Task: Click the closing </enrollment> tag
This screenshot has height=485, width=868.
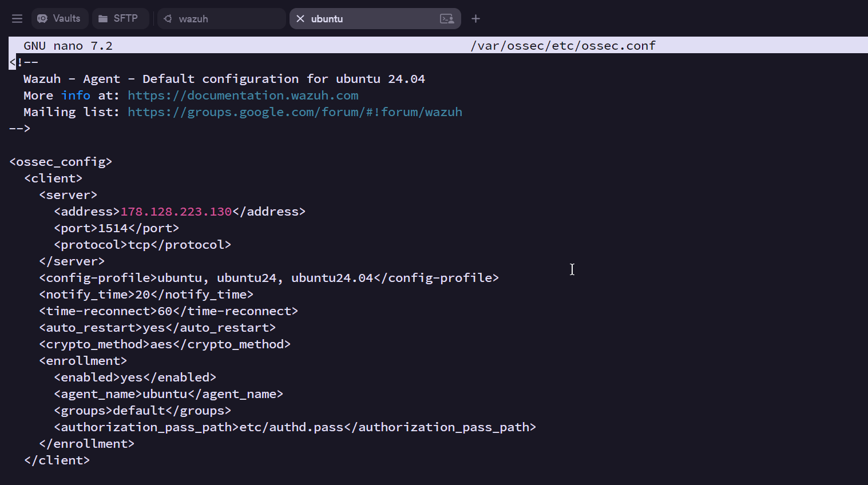Action: (x=87, y=444)
